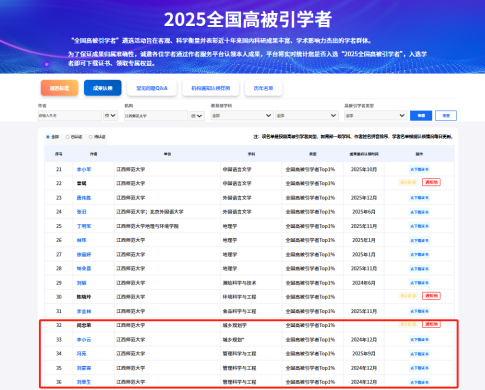Download certificate for row 25
Screen dimensions: 485x390
[419, 226]
